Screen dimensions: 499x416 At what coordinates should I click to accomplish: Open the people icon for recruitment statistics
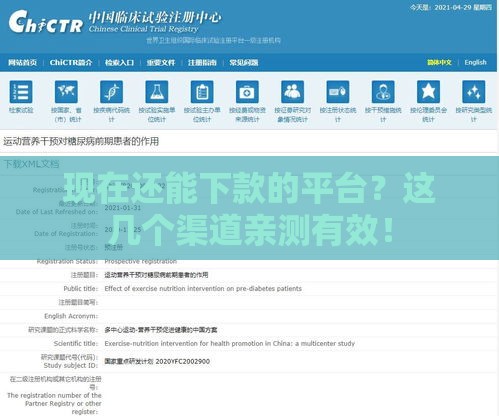tap(293, 92)
